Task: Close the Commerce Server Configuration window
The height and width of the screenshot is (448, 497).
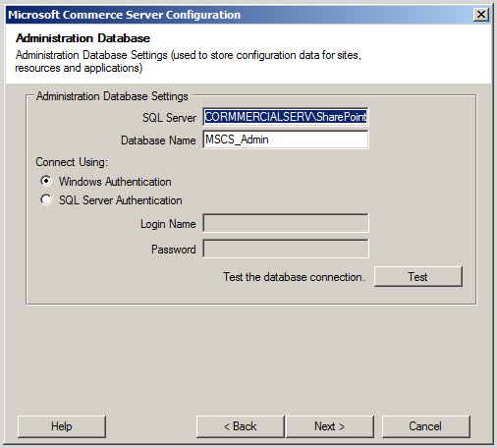Action: 481,15
